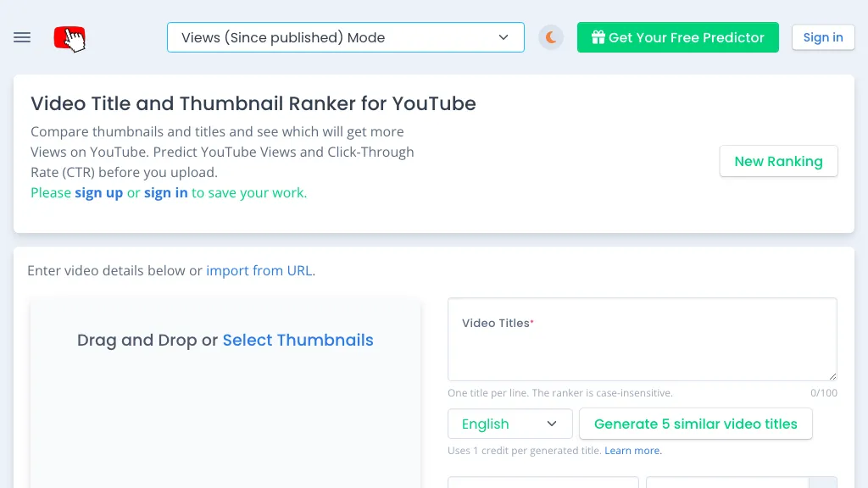Start a New Ranking
Image resolution: width=868 pixels, height=488 pixels.
(778, 161)
